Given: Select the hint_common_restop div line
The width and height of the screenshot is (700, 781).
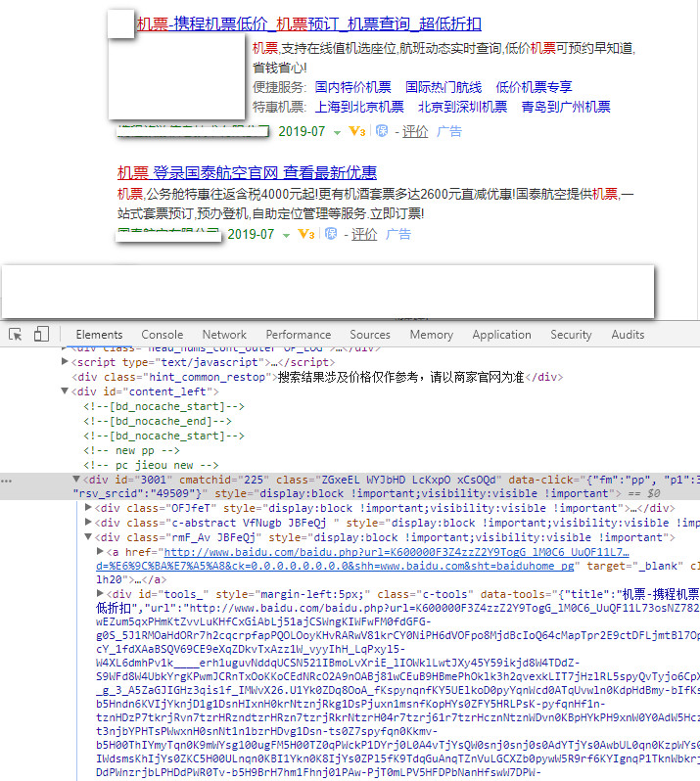Looking at the screenshot, I should click(317, 377).
